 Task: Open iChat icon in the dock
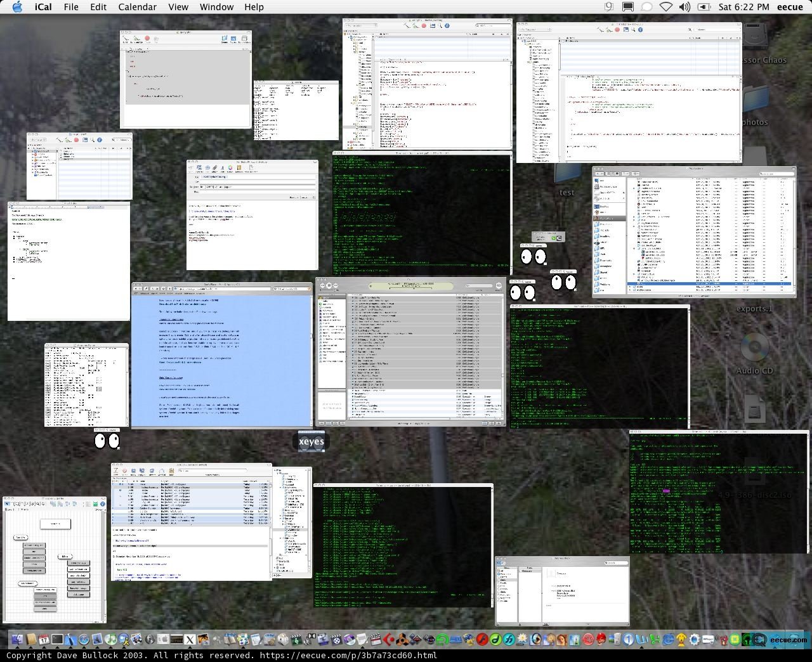[124, 639]
